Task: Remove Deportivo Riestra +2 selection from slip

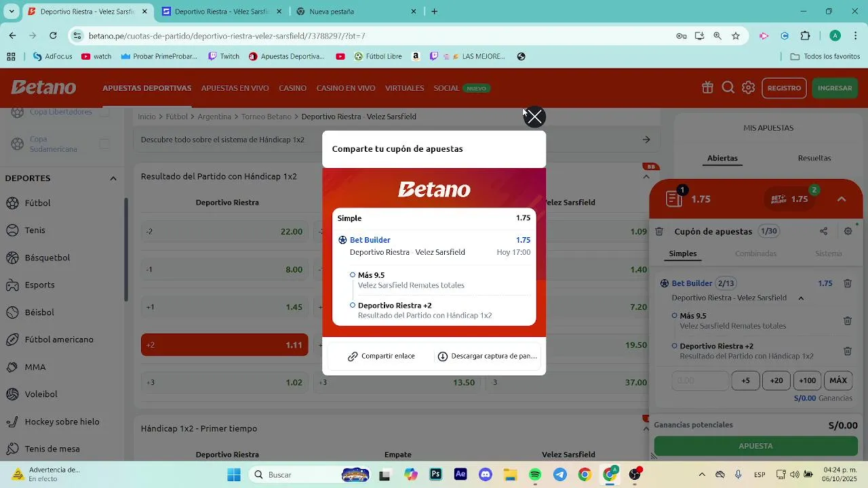Action: point(848,351)
